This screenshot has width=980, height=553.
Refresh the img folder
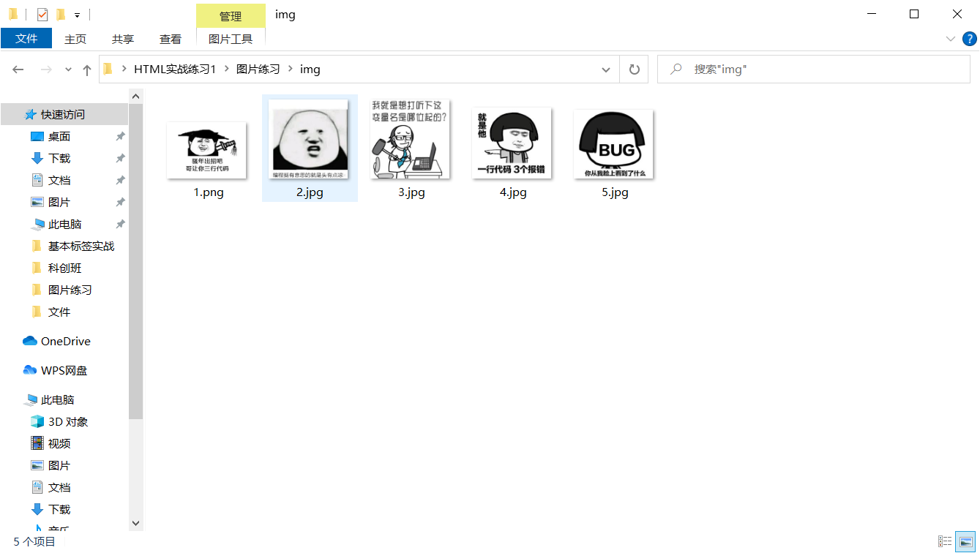click(635, 69)
